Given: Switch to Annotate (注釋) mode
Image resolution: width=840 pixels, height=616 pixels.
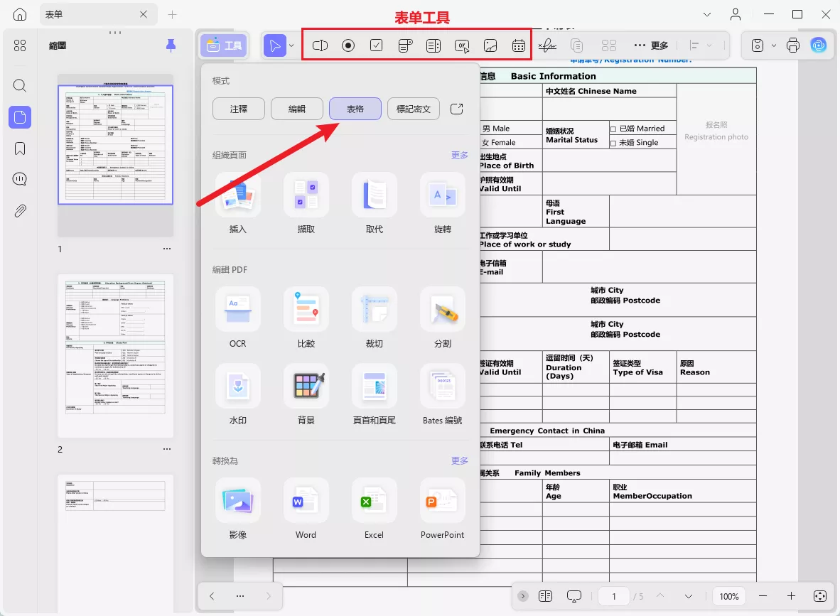Looking at the screenshot, I should click(x=238, y=109).
